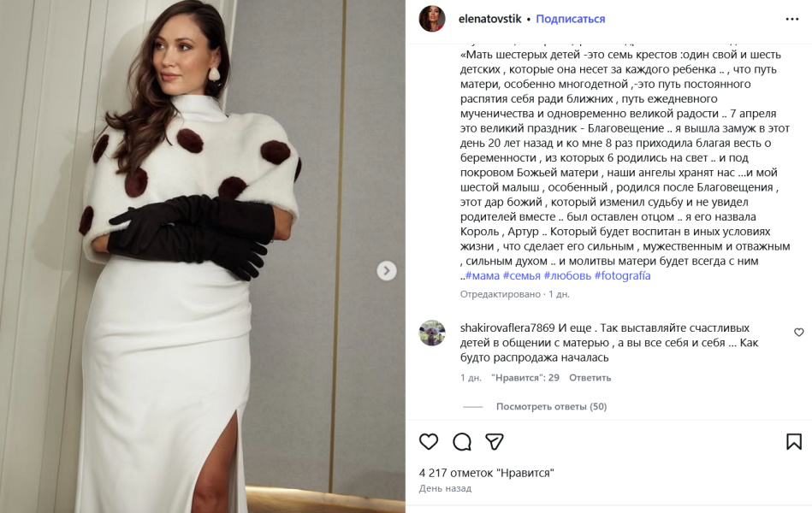Go to next photo arrow
This screenshot has width=812, height=513.
387,271
